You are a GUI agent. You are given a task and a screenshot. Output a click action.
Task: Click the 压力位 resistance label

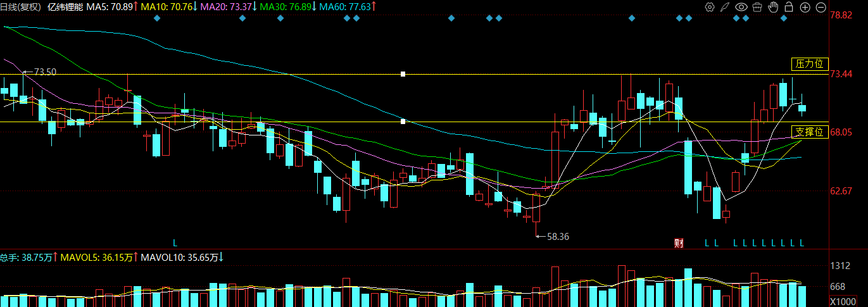point(810,64)
